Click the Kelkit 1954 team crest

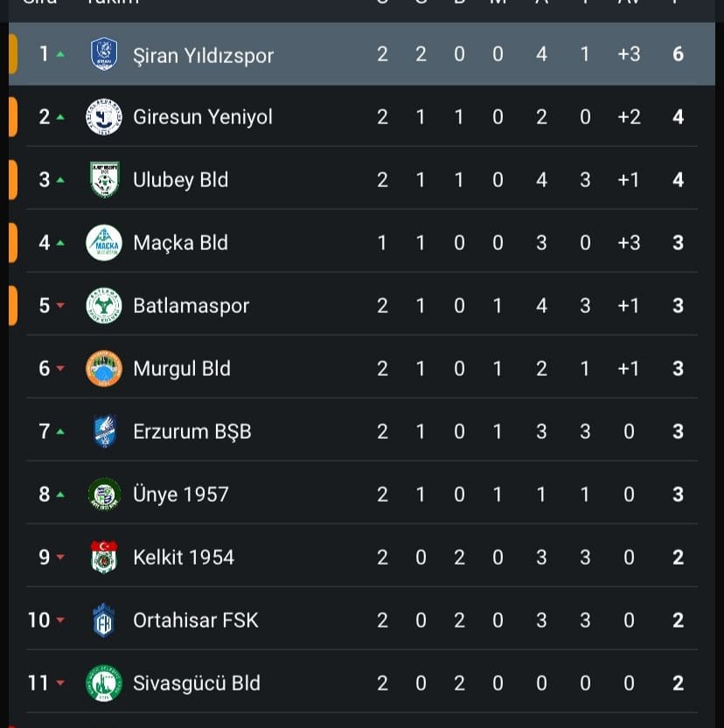click(104, 558)
